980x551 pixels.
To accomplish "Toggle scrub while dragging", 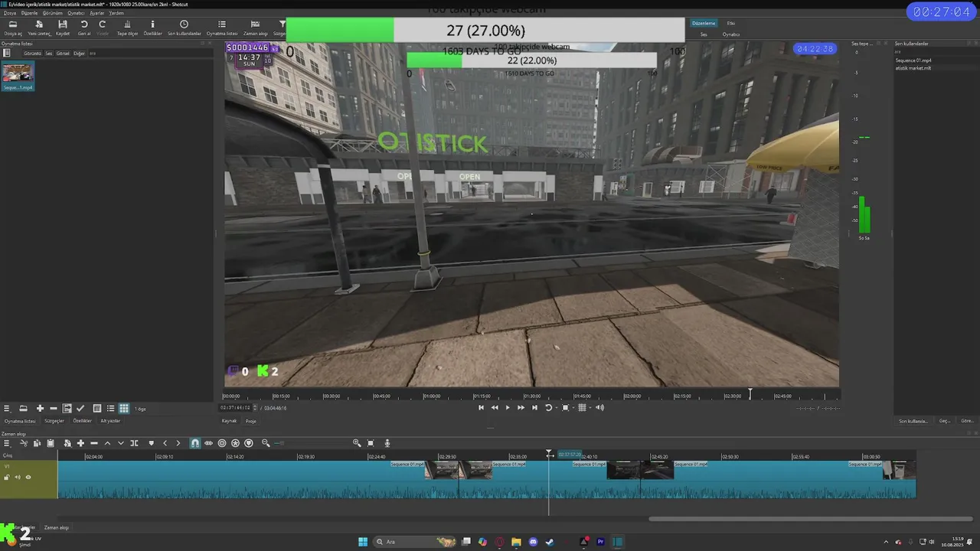I will click(x=208, y=443).
